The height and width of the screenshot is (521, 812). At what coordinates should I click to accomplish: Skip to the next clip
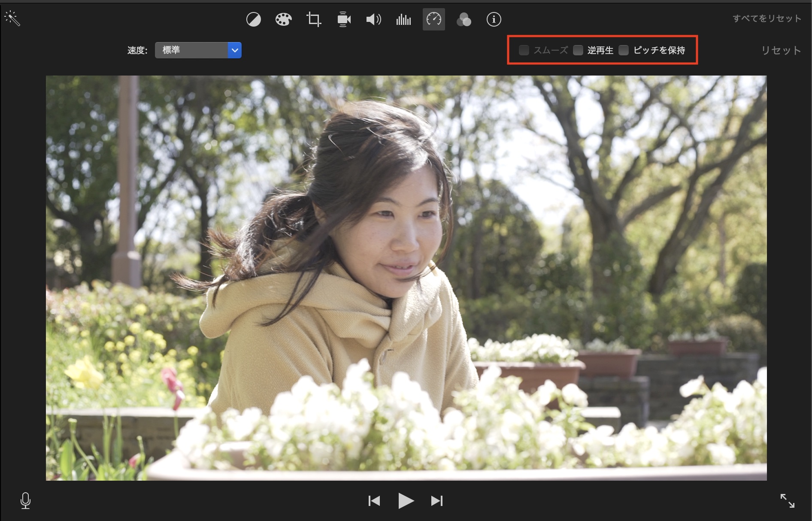pyautogui.click(x=437, y=500)
